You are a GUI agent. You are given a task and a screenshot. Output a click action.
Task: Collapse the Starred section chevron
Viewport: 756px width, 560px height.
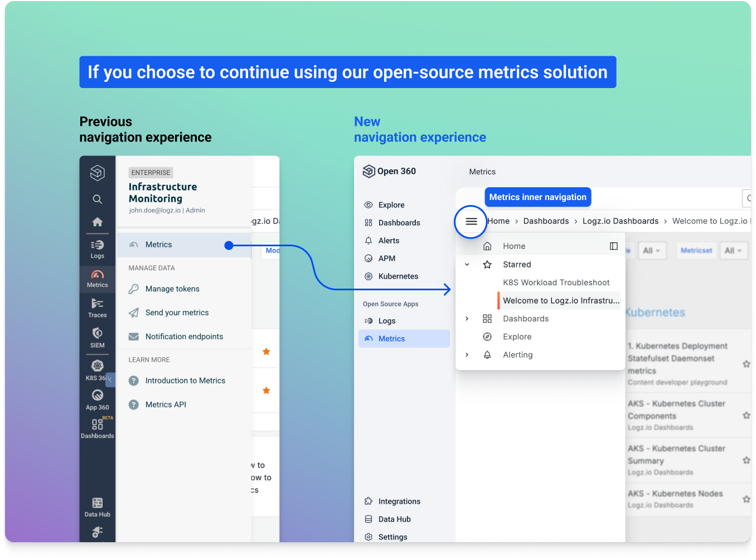pos(467,265)
